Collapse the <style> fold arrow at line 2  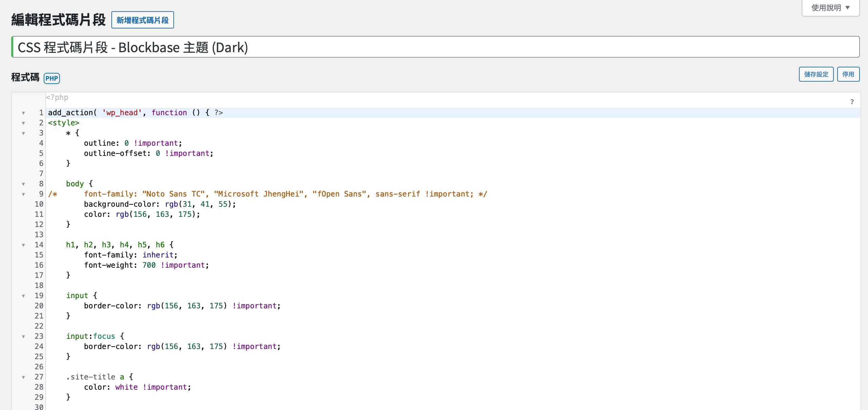(23, 123)
